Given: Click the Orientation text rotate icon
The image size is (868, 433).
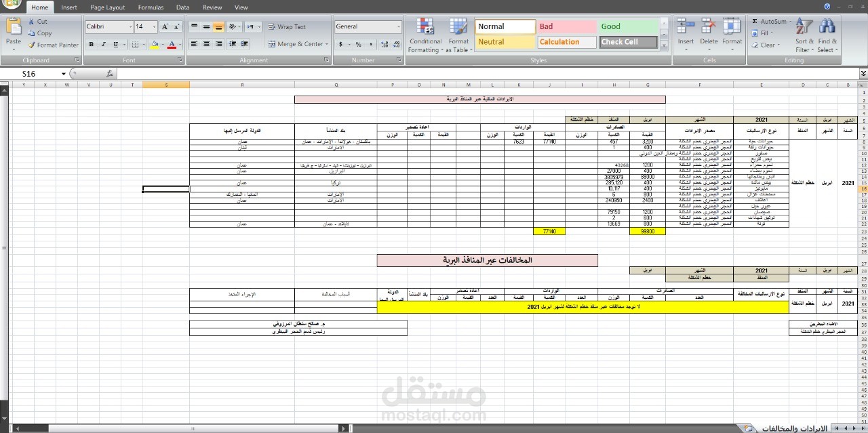Looking at the screenshot, I should coord(233,27).
